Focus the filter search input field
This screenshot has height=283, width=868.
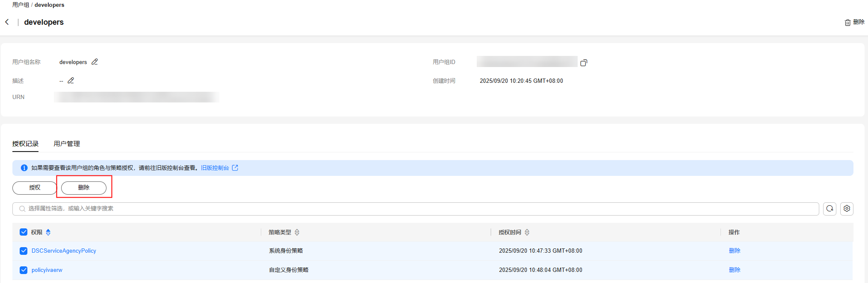click(416, 209)
